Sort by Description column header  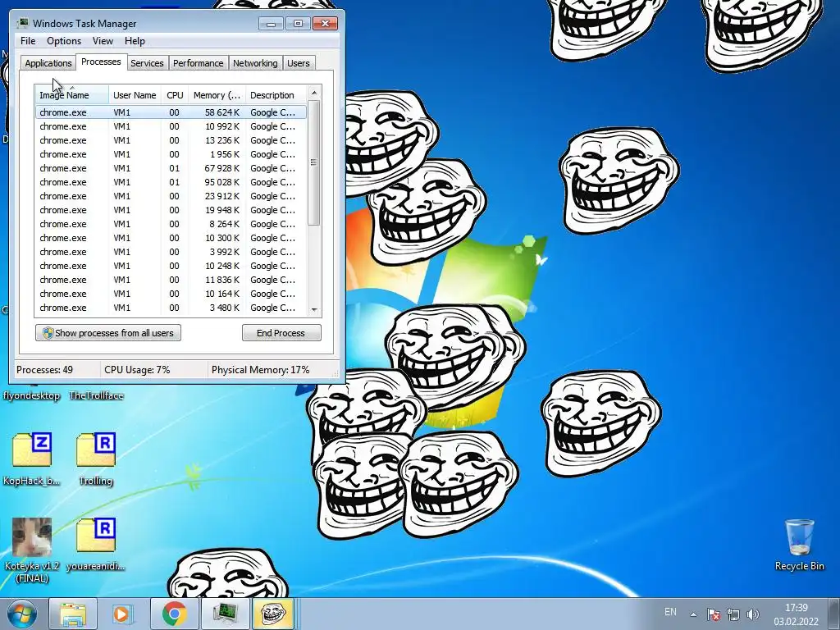276,95
